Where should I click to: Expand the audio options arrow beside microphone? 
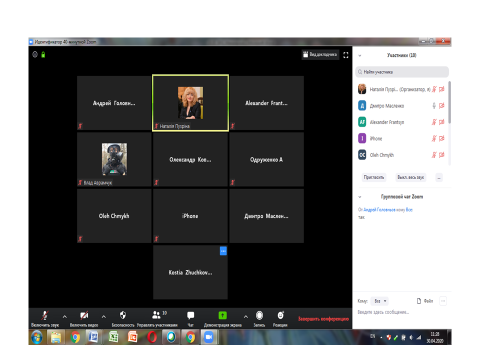(65, 316)
